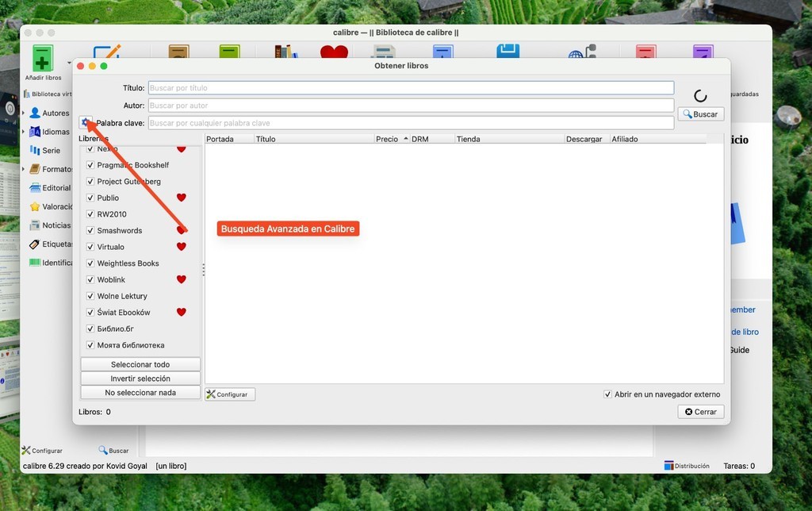Toggle the Woblink store checkbox
The height and width of the screenshot is (511, 812).
(90, 279)
